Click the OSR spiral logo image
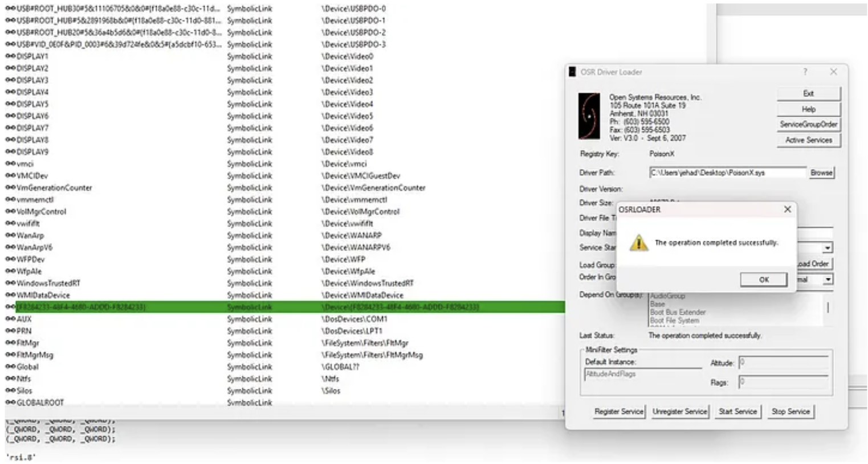The width and height of the screenshot is (868, 464). coord(589,116)
